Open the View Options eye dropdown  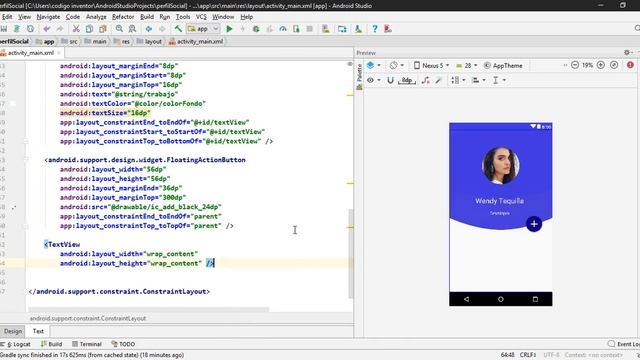pyautogui.click(x=373, y=80)
